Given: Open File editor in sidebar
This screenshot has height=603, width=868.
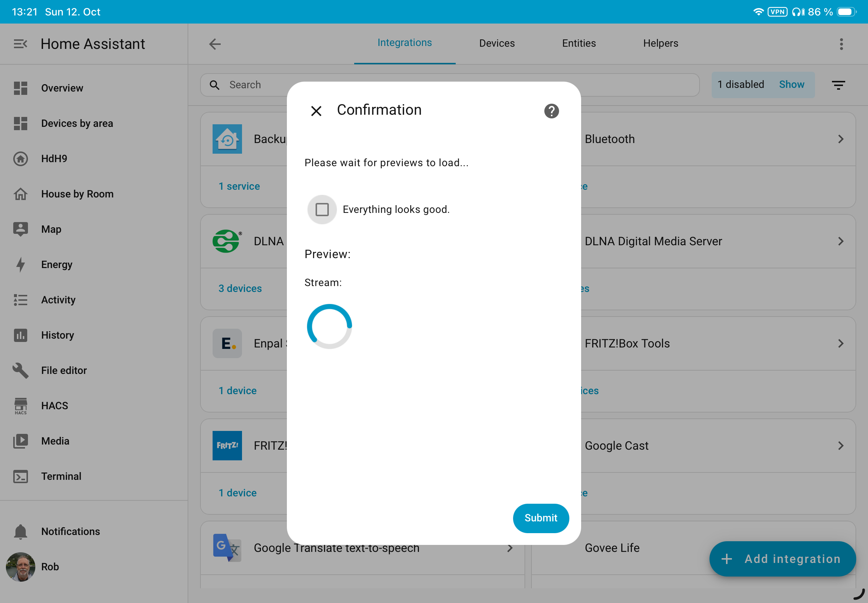Looking at the screenshot, I should (x=64, y=370).
